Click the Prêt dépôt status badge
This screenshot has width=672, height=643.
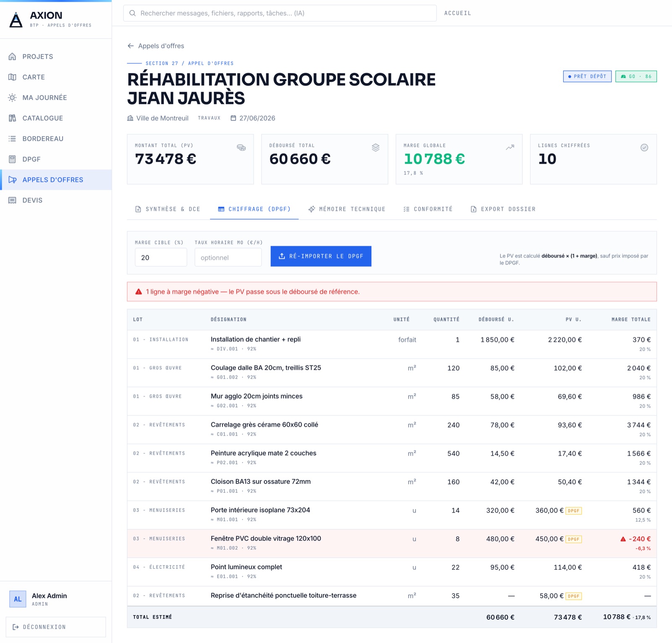click(587, 76)
